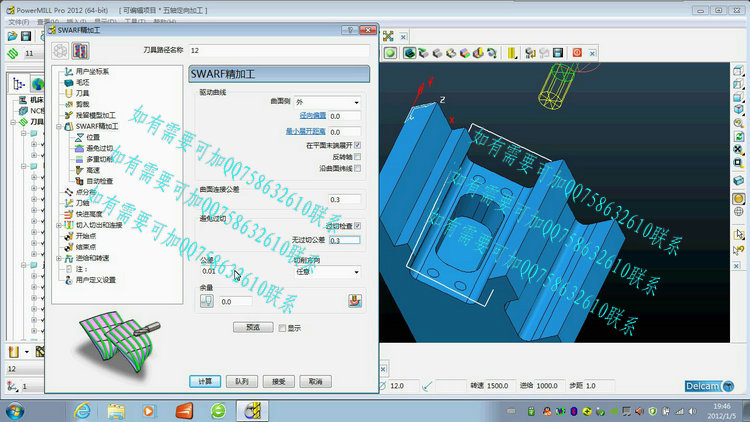This screenshot has width=750, height=422.
Task: Click the 曲面连接公差 field showing 0.3
Action: click(344, 200)
